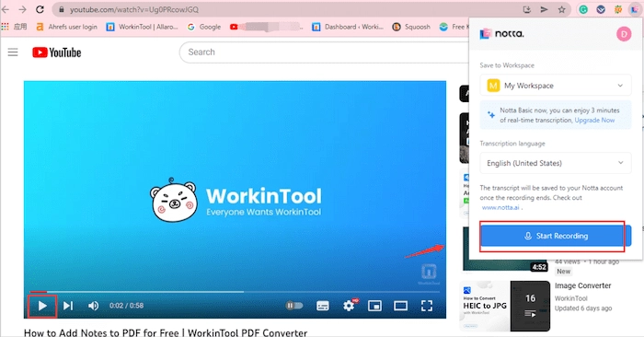The width and height of the screenshot is (644, 337).
Task: Open the Dashboard ‹ Worki... bookmark
Action: pyautogui.click(x=348, y=27)
